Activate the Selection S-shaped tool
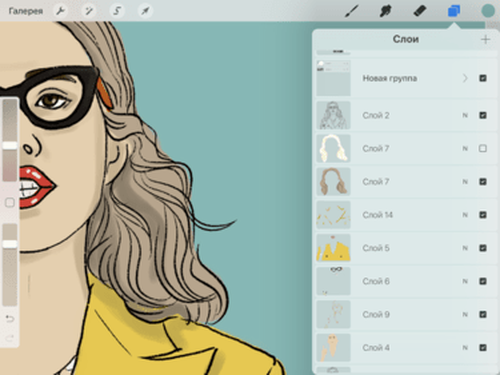The image size is (500, 375). pos(117,11)
